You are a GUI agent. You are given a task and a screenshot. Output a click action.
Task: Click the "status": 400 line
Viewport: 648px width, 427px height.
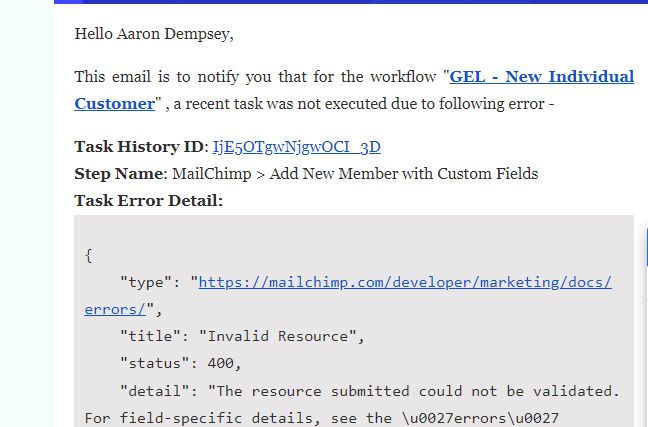(x=180, y=363)
